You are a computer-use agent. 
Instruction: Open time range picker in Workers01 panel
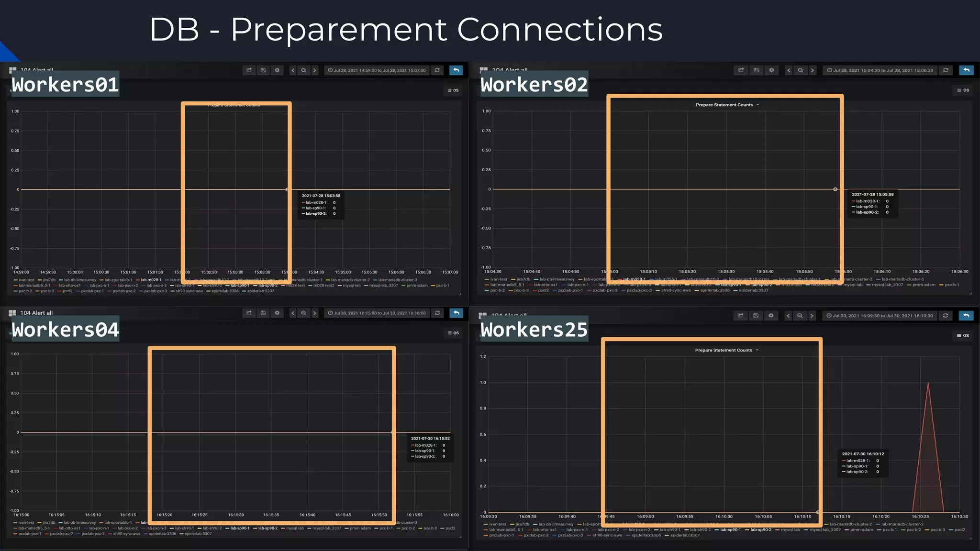pyautogui.click(x=377, y=70)
